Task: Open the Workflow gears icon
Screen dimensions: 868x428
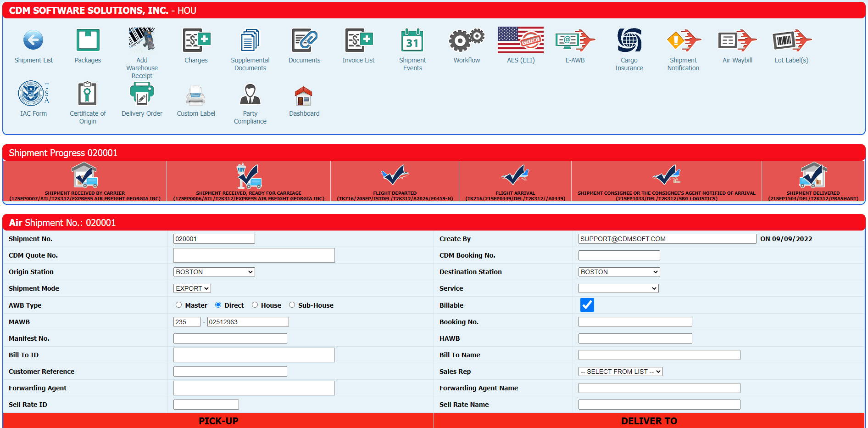Action: pos(467,40)
